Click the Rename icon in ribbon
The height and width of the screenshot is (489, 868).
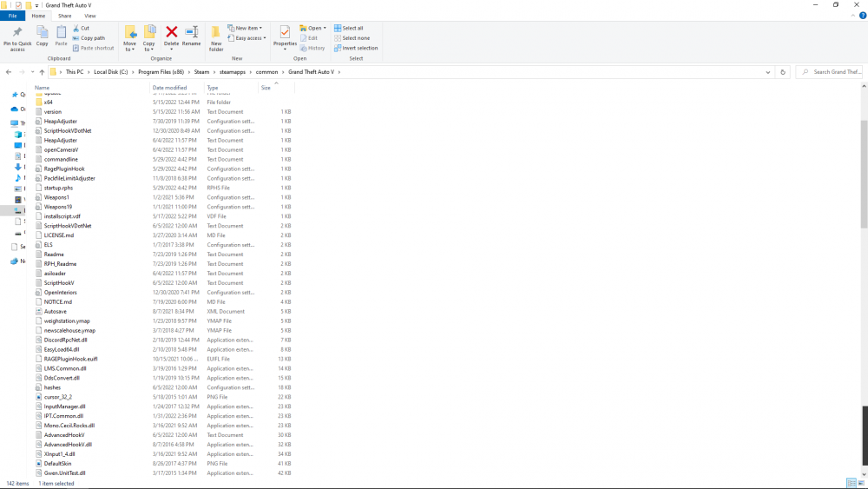click(x=191, y=33)
